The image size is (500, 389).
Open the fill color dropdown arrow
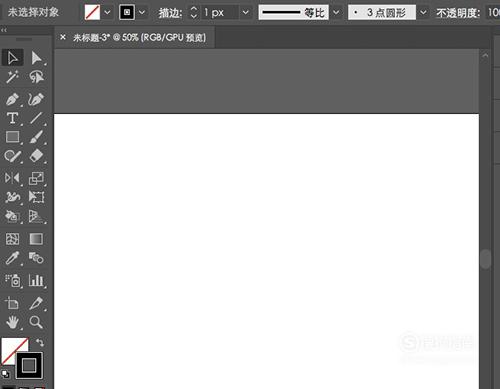coord(107,13)
